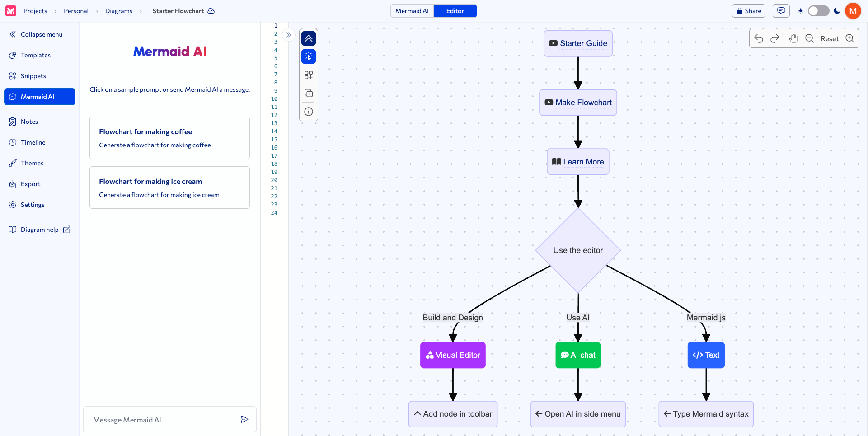This screenshot has height=436, width=868.
Task: Click the sun light-mode icon
Action: pyautogui.click(x=800, y=11)
